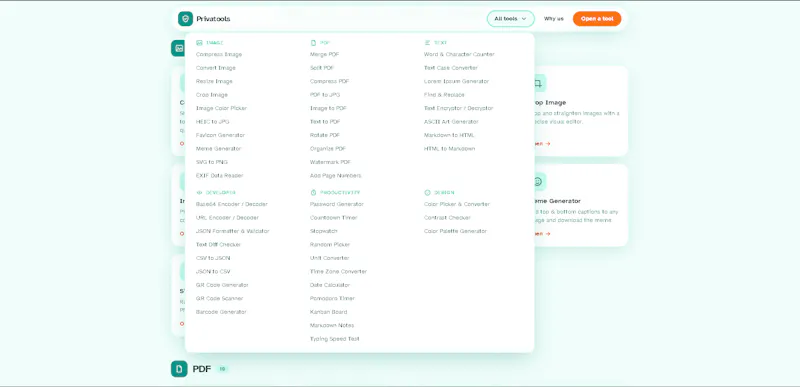Open Favicon Generator from menu
Image resolution: width=800 pixels, height=387 pixels.
click(x=220, y=135)
